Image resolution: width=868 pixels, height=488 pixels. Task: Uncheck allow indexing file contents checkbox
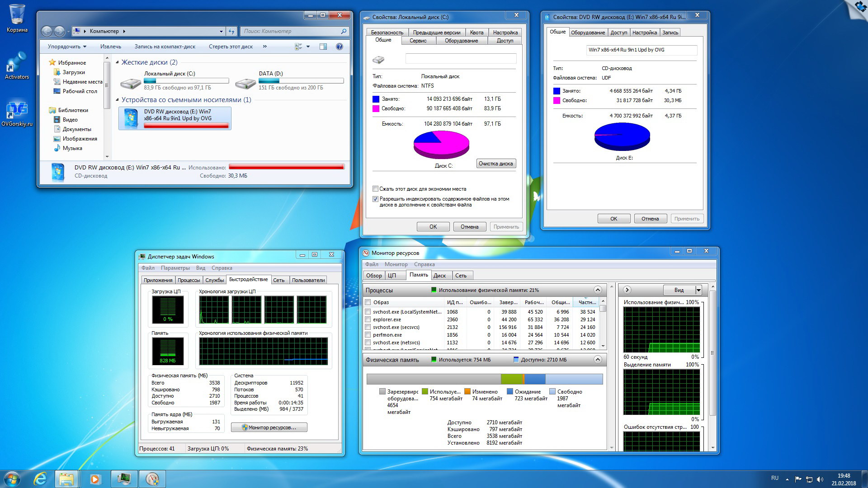coord(375,199)
